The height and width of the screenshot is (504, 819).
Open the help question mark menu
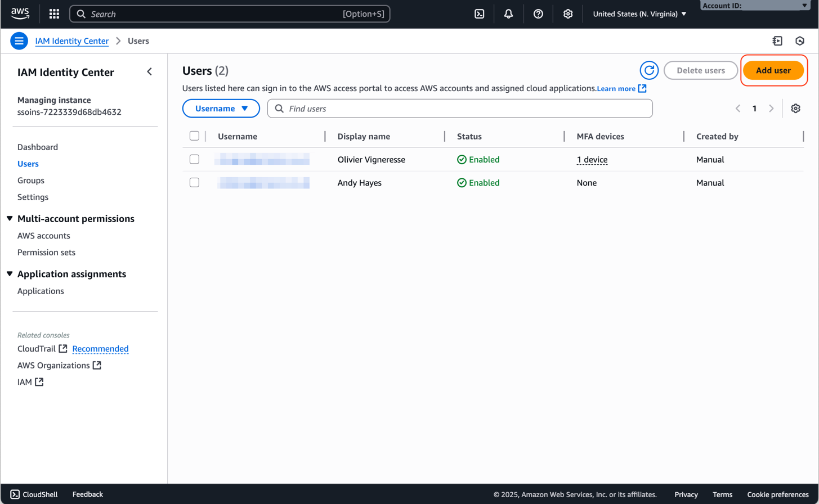pos(539,14)
